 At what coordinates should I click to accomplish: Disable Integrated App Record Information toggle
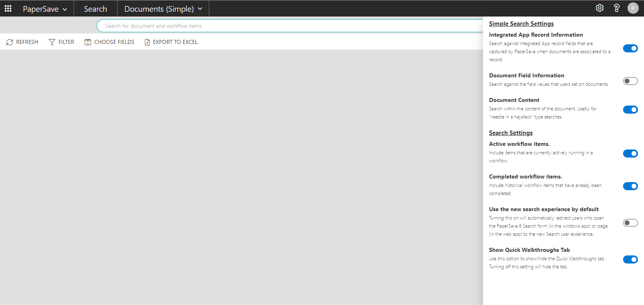pyautogui.click(x=630, y=48)
